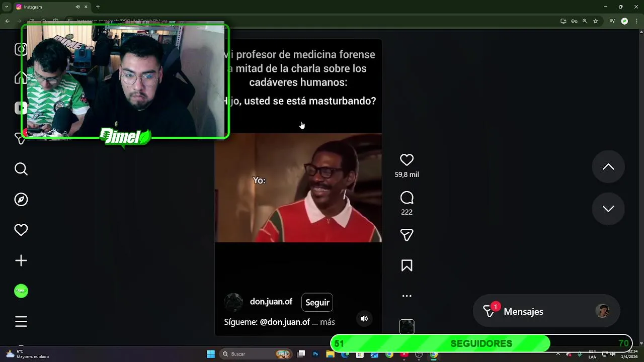The width and height of the screenshot is (644, 362).
Task: Open the tab search dropdown in Chrome
Action: [x=7, y=7]
